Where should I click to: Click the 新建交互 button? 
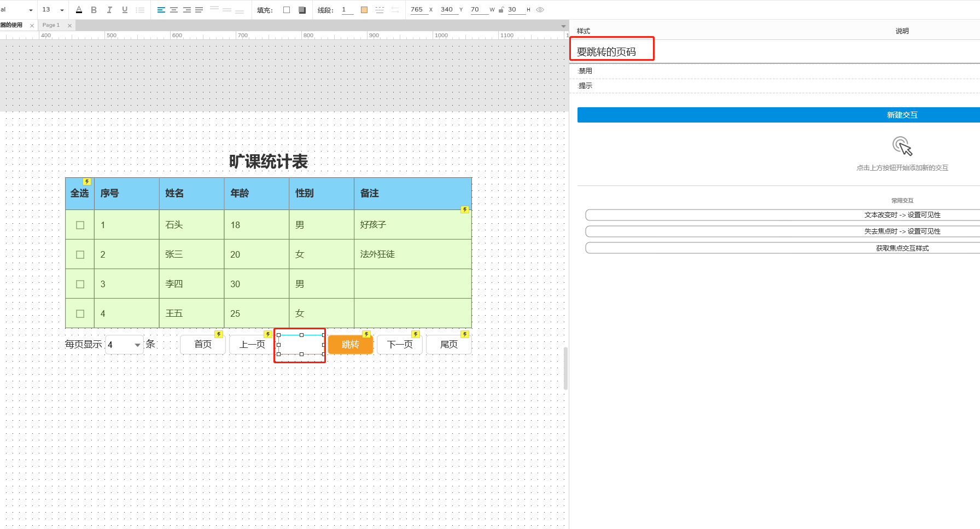click(779, 115)
